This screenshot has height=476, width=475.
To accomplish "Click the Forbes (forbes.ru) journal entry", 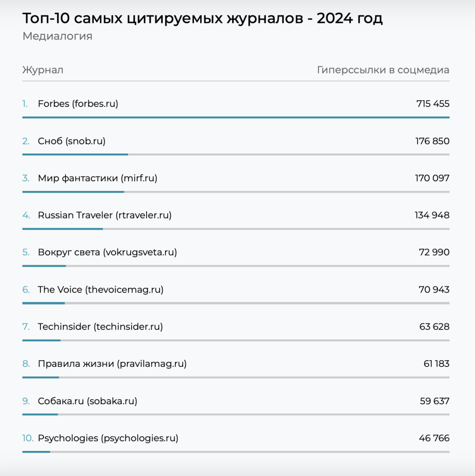I will pos(78,104).
